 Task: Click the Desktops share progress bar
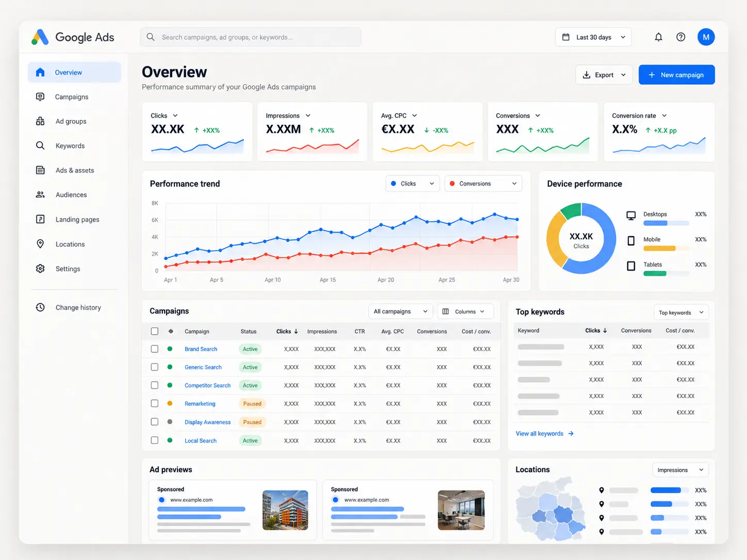tap(666, 223)
